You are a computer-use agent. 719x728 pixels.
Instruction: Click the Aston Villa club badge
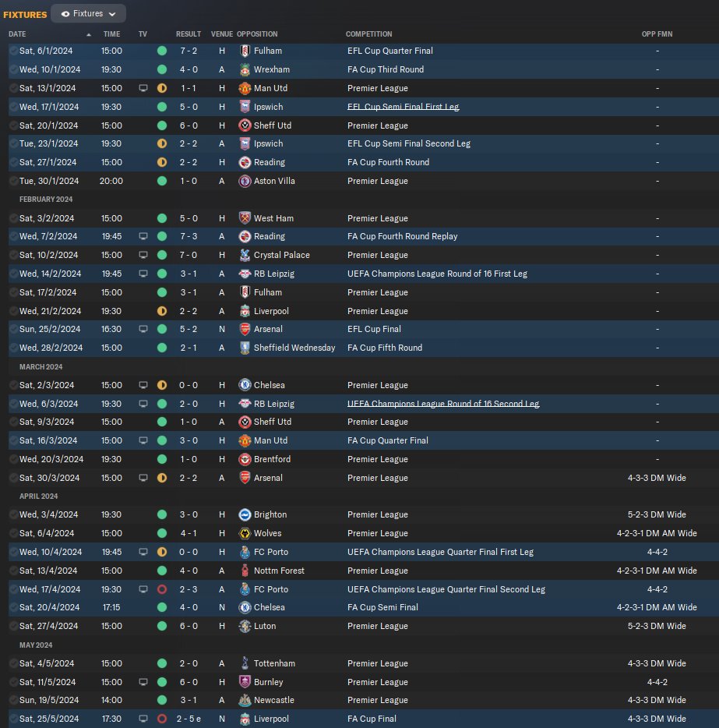pyautogui.click(x=245, y=181)
